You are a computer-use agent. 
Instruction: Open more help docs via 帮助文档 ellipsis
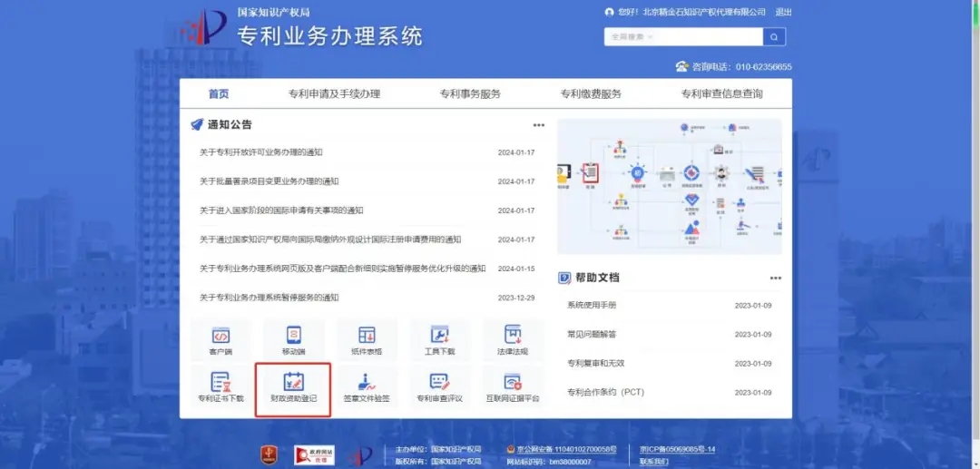click(776, 278)
